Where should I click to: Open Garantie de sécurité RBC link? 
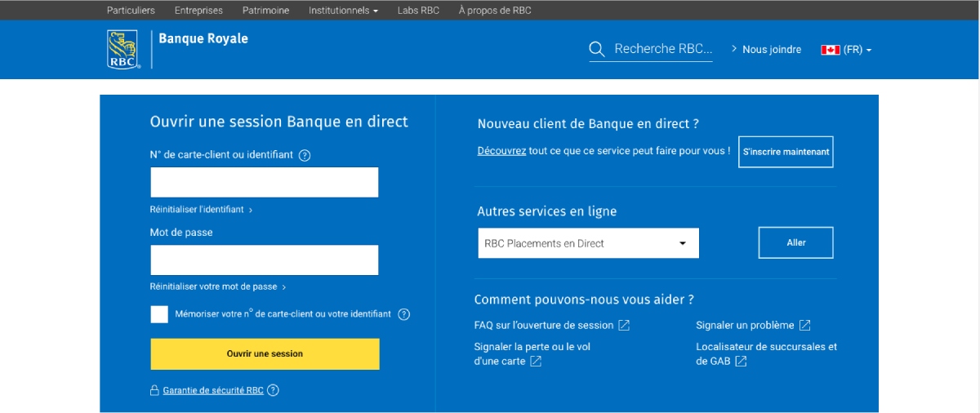pyautogui.click(x=213, y=390)
